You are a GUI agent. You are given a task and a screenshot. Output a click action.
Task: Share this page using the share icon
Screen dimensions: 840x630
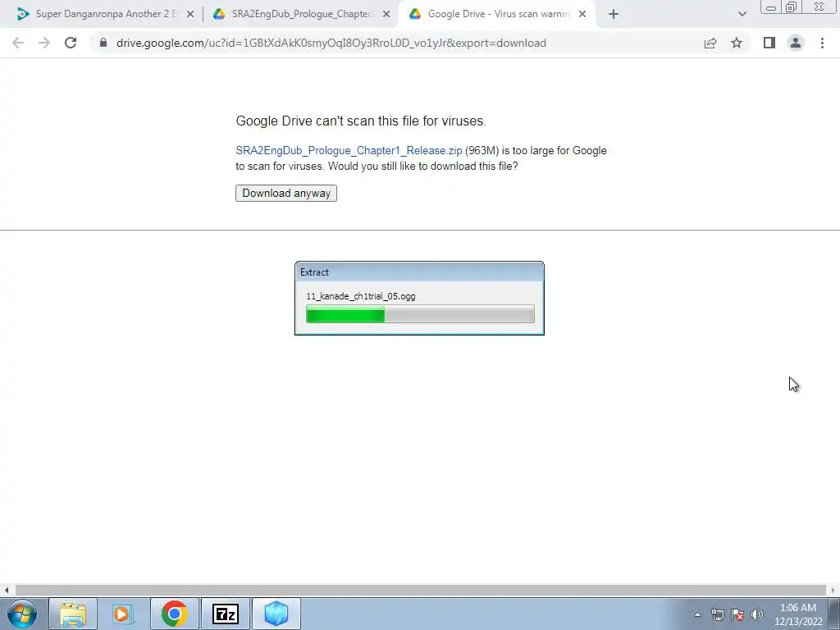710,43
